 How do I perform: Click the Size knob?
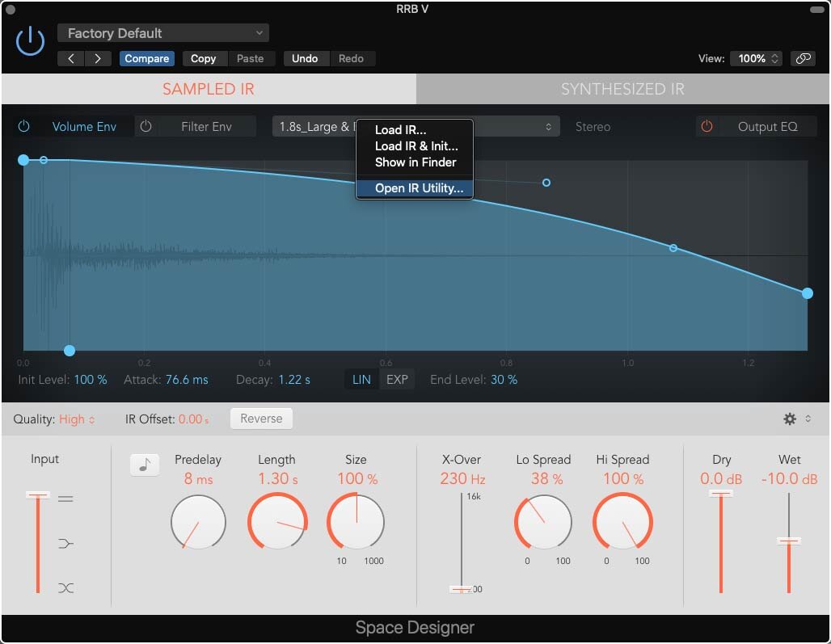(x=356, y=521)
